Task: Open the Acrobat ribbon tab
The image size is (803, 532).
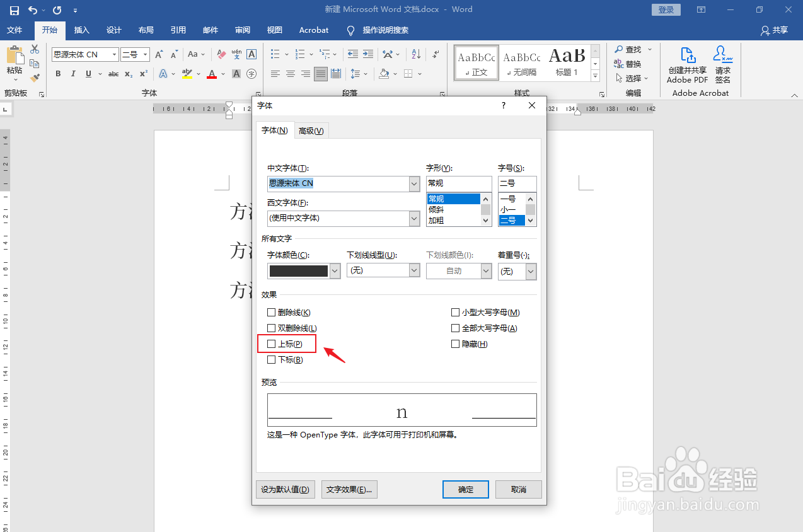Action: point(314,30)
